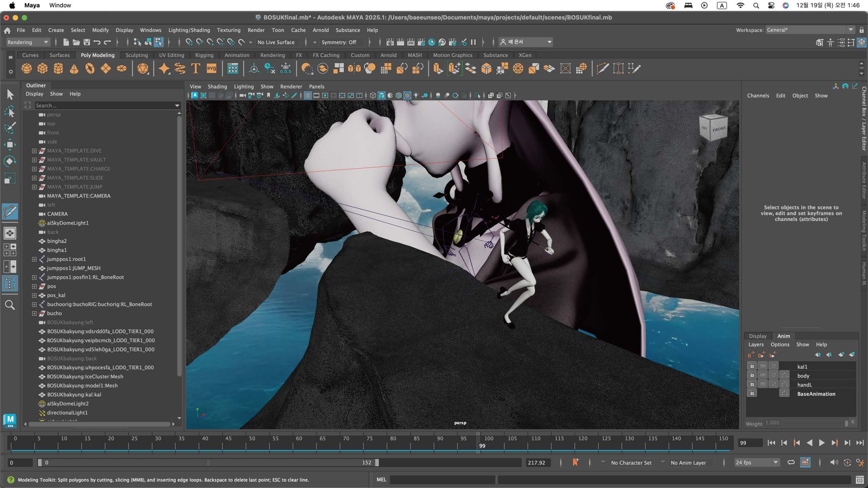Image resolution: width=868 pixels, height=488 pixels.
Task: Click the SVG import shelf icon
Action: tap(211, 69)
